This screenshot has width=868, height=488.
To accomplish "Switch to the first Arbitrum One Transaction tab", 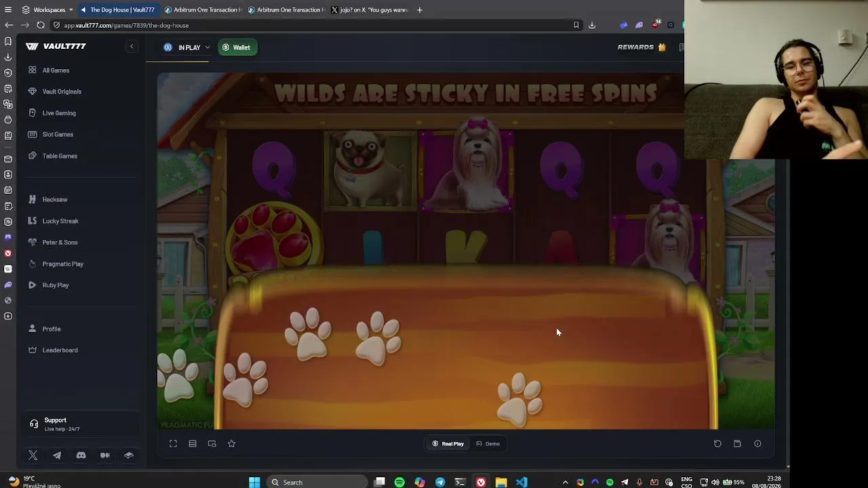I will (x=203, y=9).
